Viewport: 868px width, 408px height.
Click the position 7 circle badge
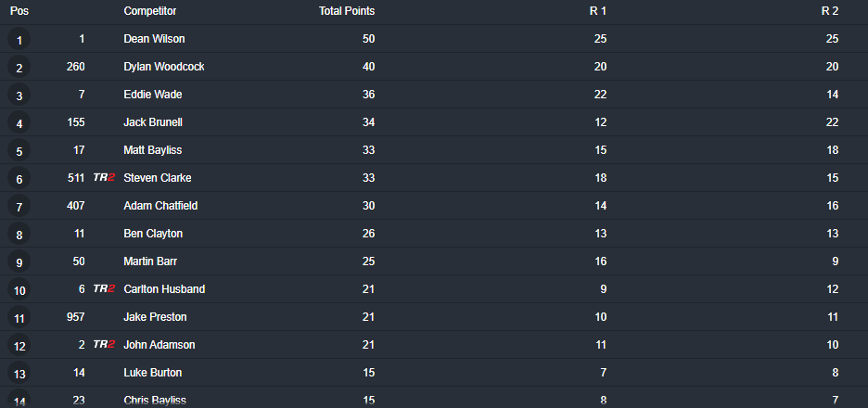click(19, 207)
